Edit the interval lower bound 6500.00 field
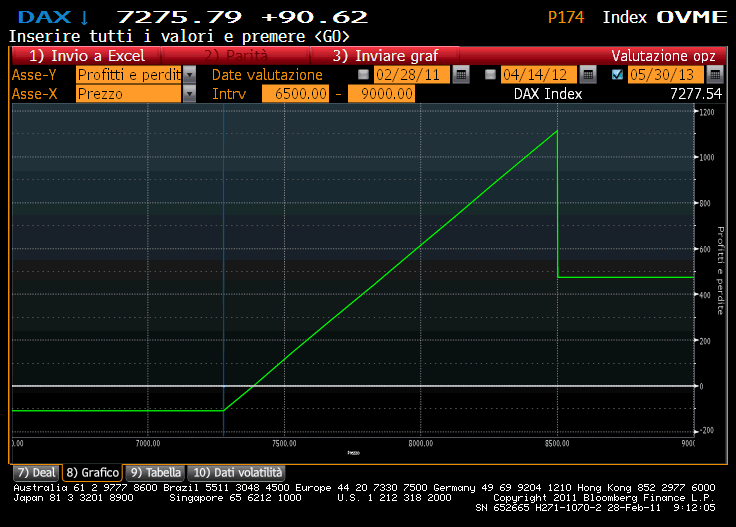 click(295, 94)
